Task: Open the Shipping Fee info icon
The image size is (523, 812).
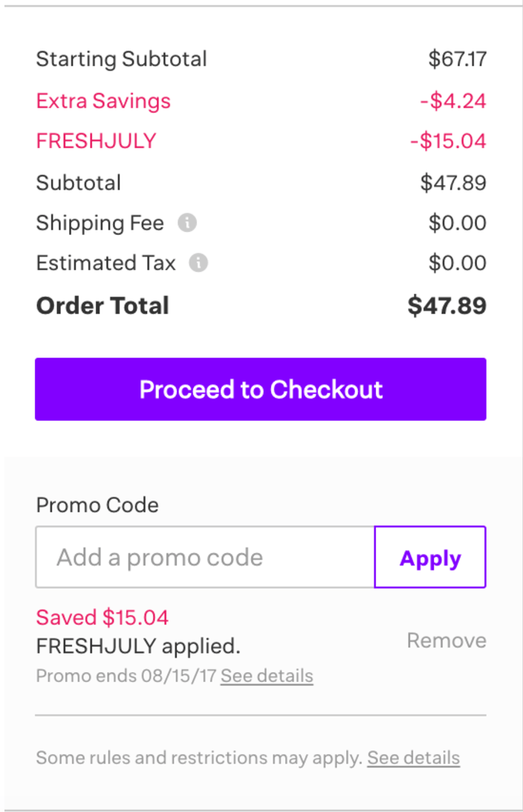Action: tap(187, 223)
